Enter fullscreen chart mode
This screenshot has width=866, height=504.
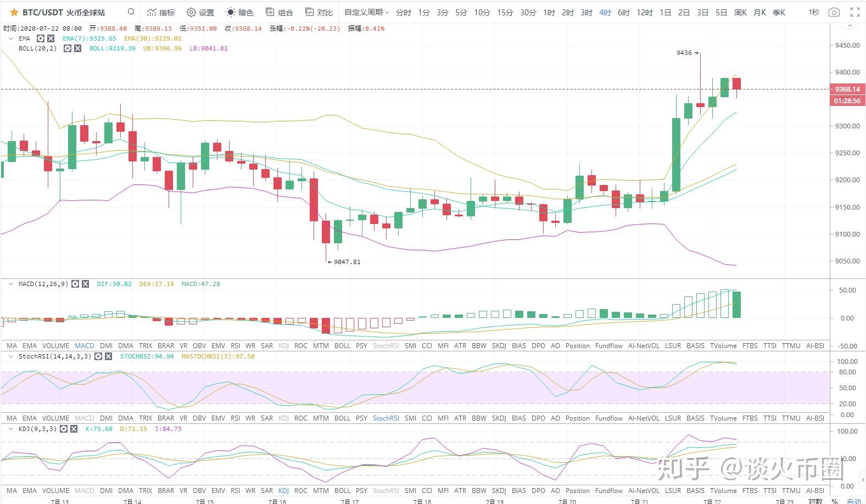point(854,12)
